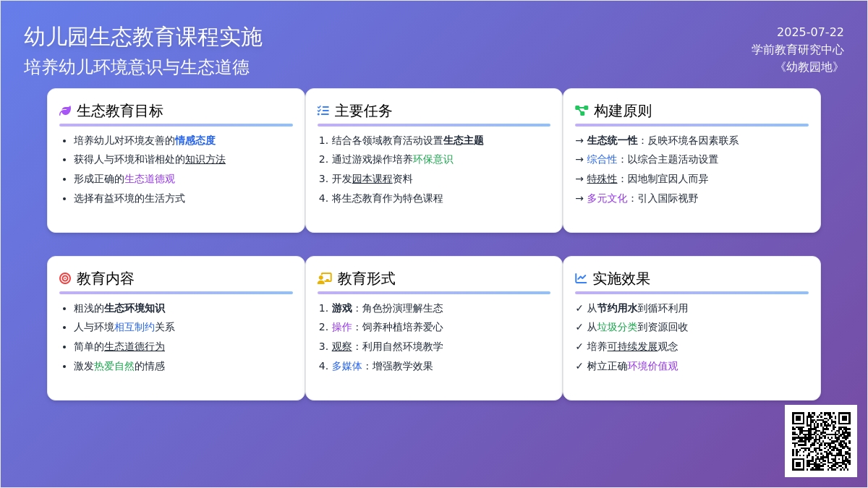Click the purple term 操作
The height and width of the screenshot is (488, 868).
342,327
